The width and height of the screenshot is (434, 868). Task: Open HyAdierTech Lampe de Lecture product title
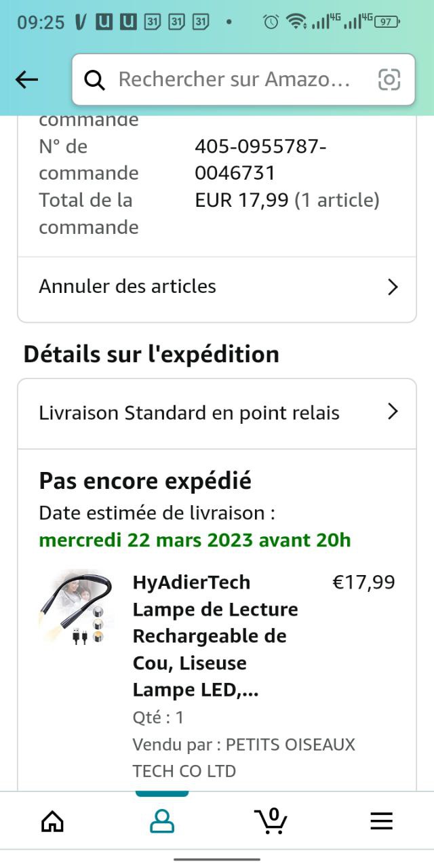tap(216, 636)
